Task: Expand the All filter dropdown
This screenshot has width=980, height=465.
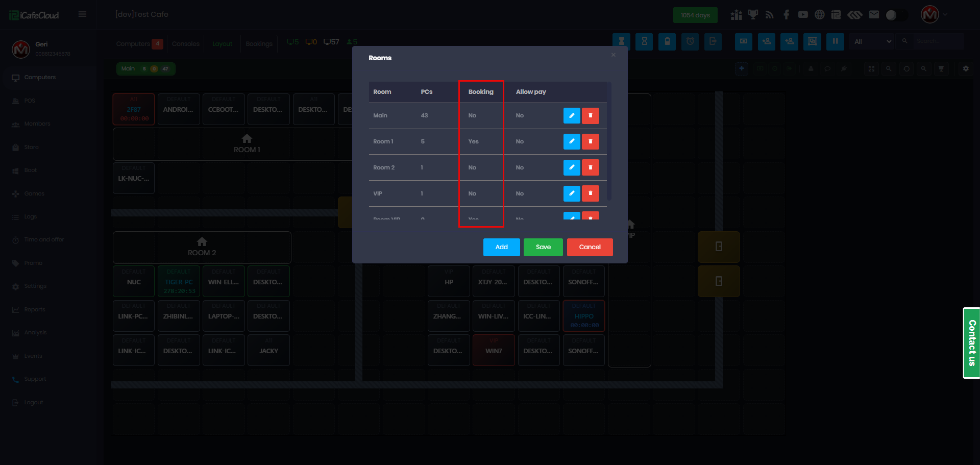Action: pos(873,41)
